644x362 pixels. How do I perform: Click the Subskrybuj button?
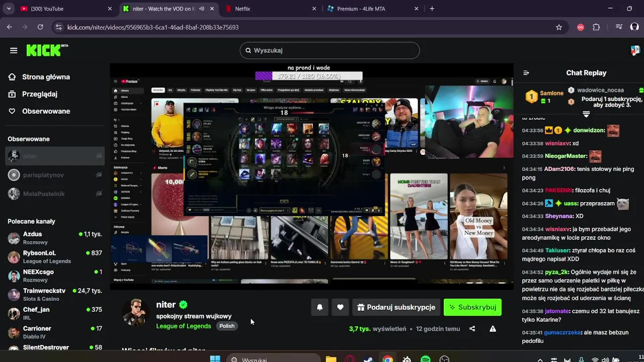[x=472, y=307]
